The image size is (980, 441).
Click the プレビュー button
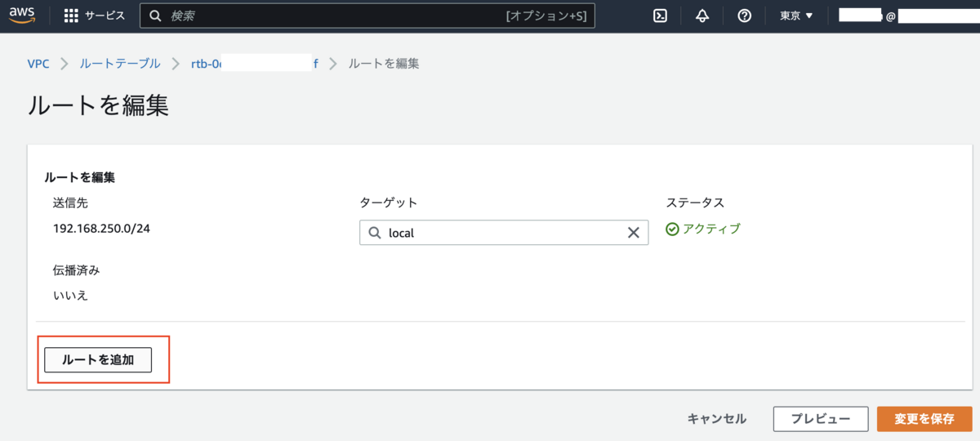tap(820, 418)
